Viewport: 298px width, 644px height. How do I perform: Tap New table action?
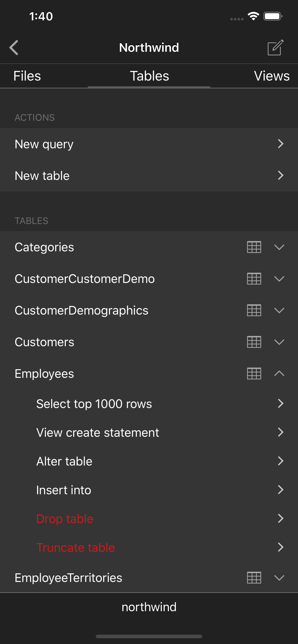click(149, 176)
